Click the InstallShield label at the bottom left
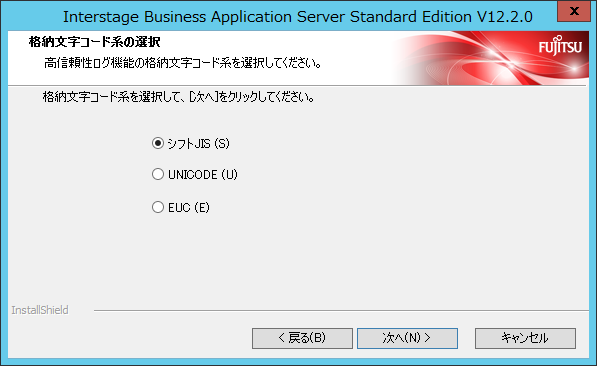The height and width of the screenshot is (366, 597). [x=40, y=310]
